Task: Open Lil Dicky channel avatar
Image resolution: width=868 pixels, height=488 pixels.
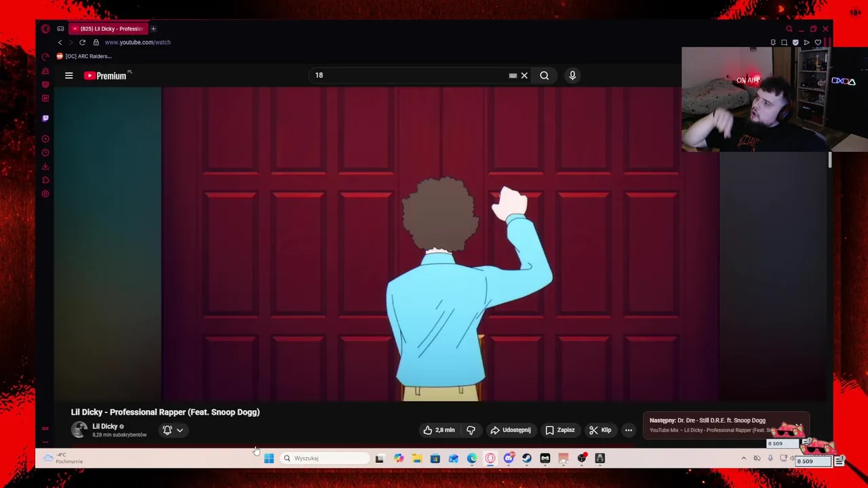Action: coord(79,430)
